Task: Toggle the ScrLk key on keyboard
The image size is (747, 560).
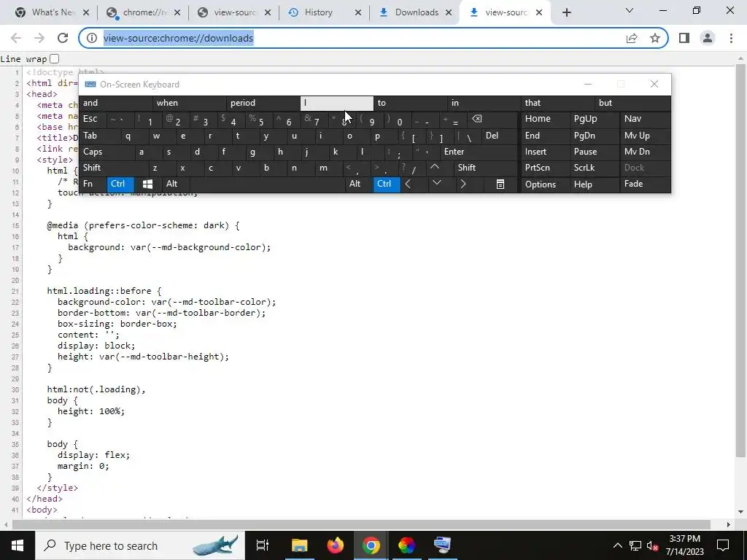Action: [594, 168]
